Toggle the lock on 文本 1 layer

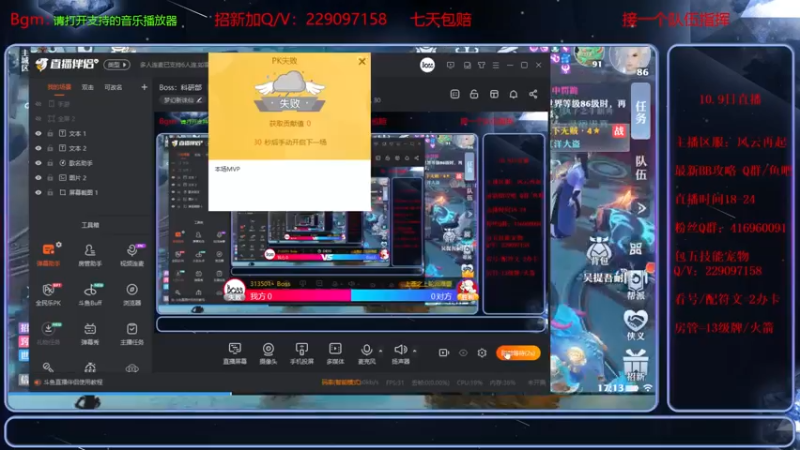(50, 133)
